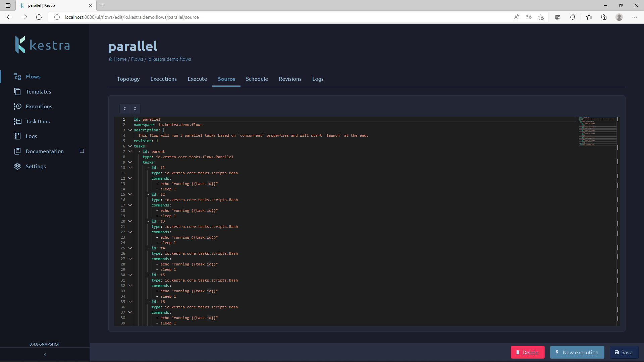
Task: Click the editor minimap preview
Action: (597, 131)
